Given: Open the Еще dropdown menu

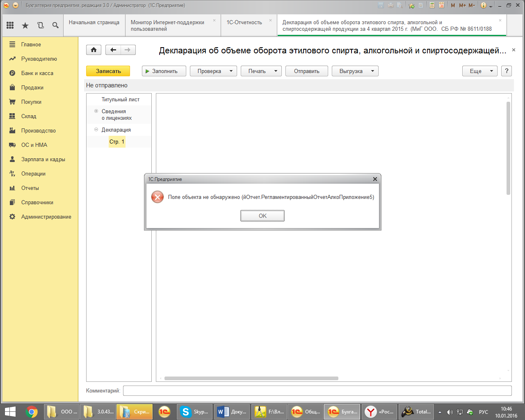Looking at the screenshot, I should pyautogui.click(x=479, y=71).
